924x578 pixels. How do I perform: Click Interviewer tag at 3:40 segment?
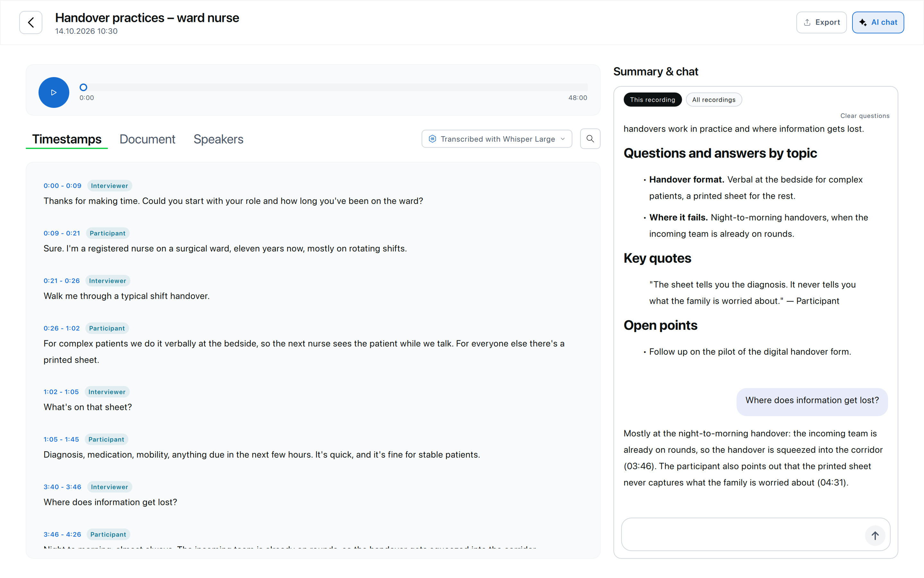point(110,487)
